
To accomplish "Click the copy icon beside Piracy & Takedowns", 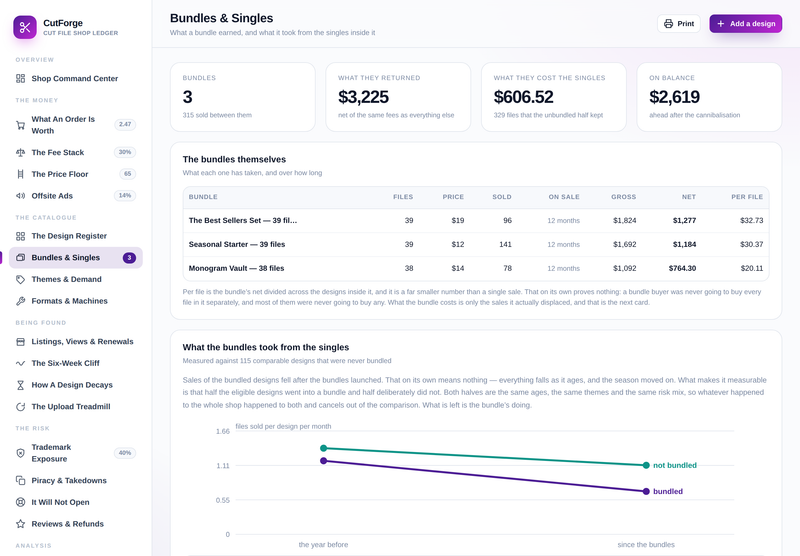I will click(20, 481).
